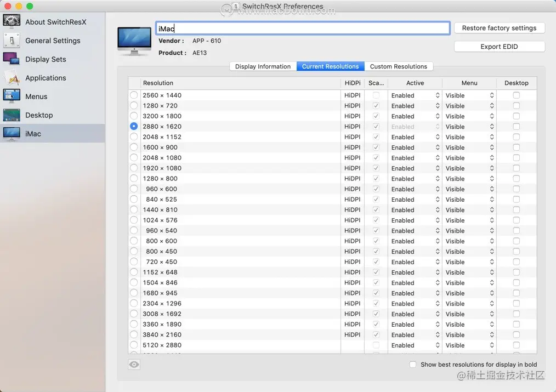This screenshot has height=392, width=556.
Task: Select the 3360 × 1890 resolution text
Action: [x=162, y=325]
